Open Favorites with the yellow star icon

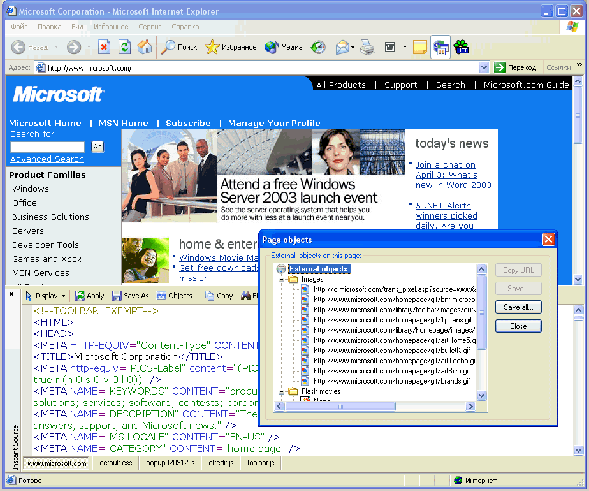coord(231,47)
